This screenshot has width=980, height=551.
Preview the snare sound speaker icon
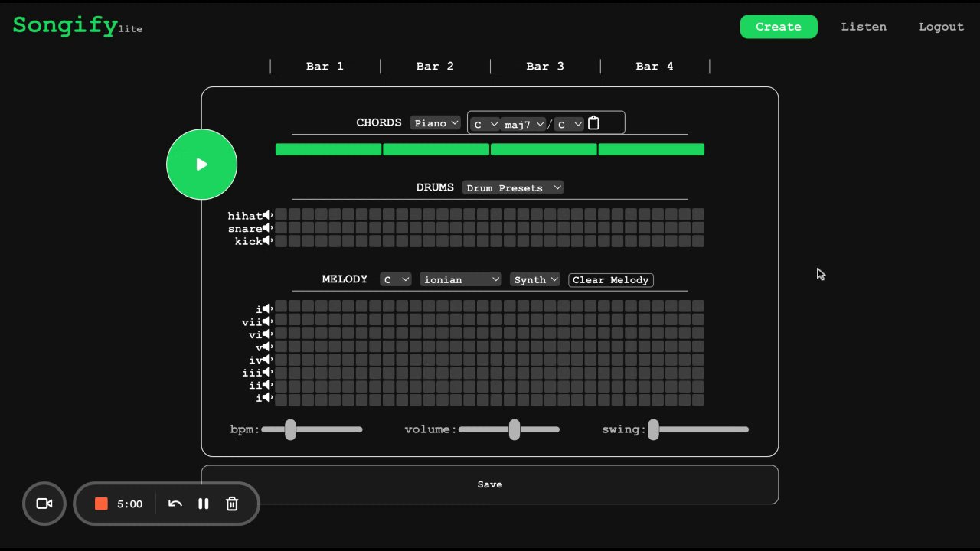pyautogui.click(x=267, y=228)
